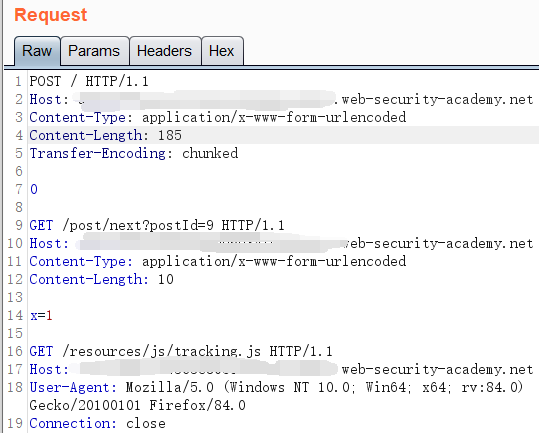This screenshot has height=433, width=539.
Task: Click the Transfer-Encoding: chunked header
Action: (134, 153)
